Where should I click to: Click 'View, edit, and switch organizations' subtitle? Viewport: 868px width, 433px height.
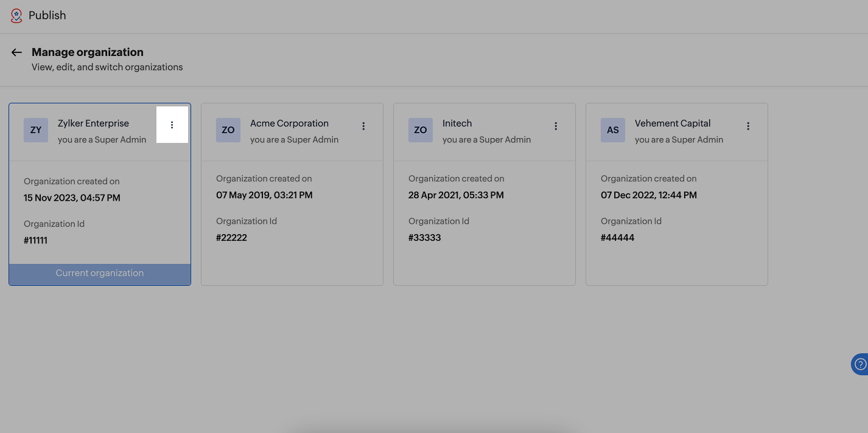click(107, 68)
